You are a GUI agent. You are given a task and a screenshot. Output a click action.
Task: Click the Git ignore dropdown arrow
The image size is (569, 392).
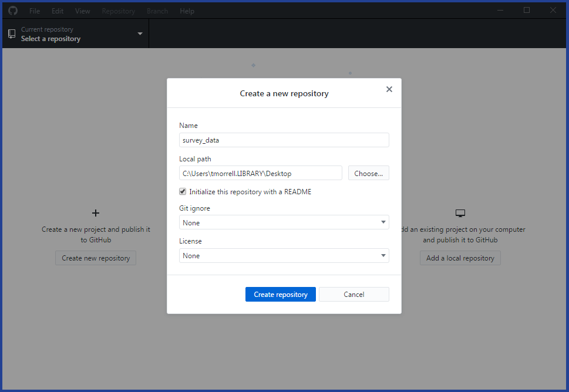[383, 222]
